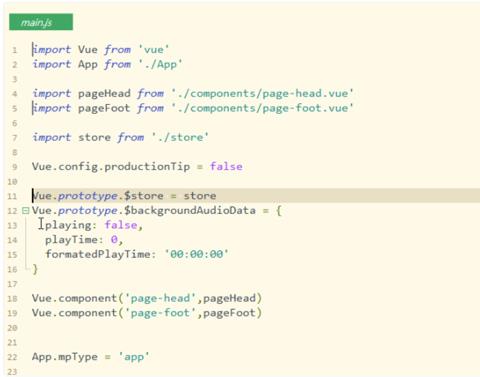Viewport: 480px width, 377px height.
Task: Click the closing brace on line 16
Action: coord(35,269)
